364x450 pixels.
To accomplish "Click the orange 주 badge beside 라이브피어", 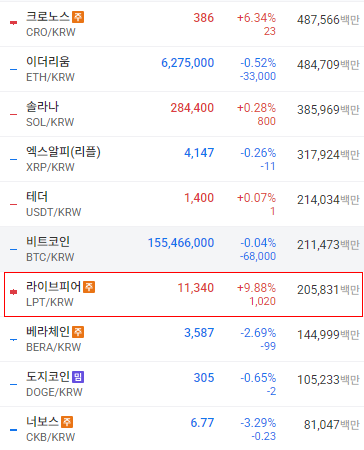I will click(89, 287).
